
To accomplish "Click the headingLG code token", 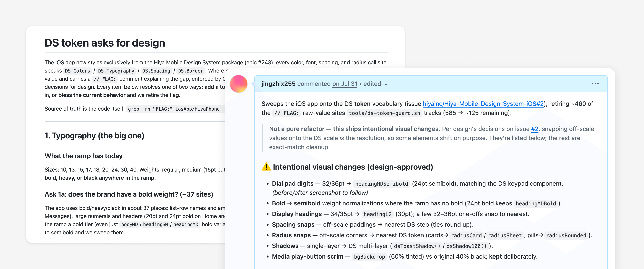I will point(378,214).
